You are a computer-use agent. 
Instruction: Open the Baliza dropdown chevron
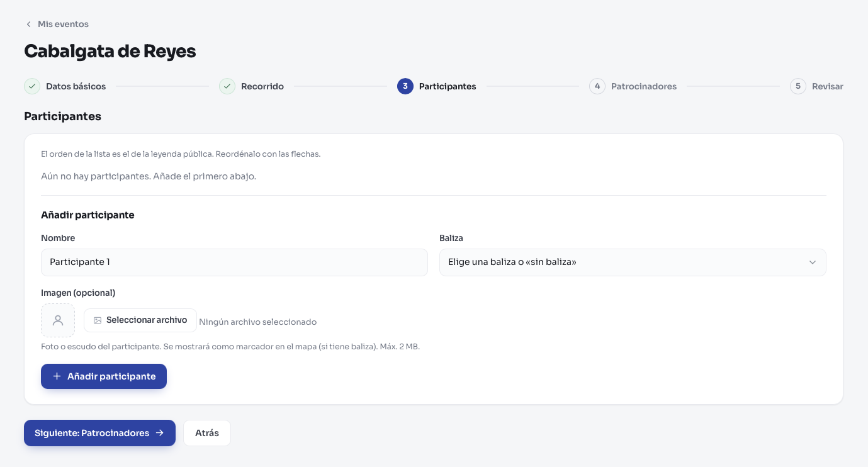pos(813,262)
